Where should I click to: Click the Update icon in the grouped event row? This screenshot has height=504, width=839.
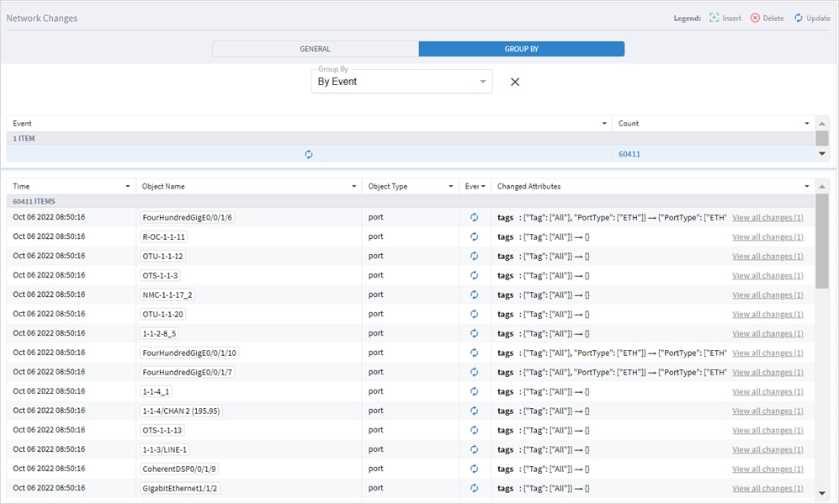pyautogui.click(x=309, y=154)
